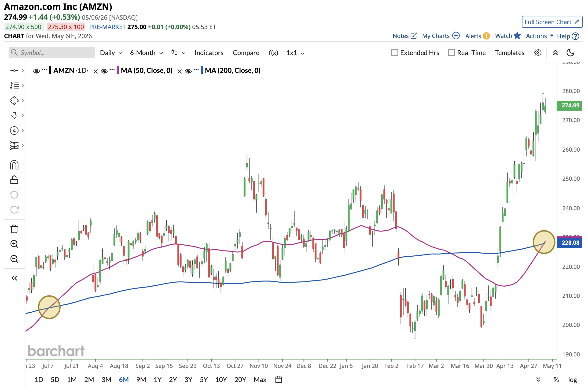588x389 pixels.
Task: Click the MA 200 blue color swatch
Action: pyautogui.click(x=202, y=70)
